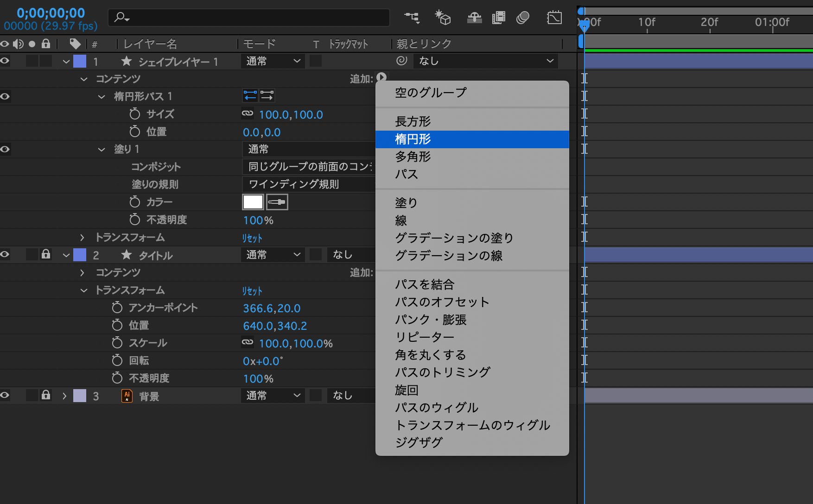Enable the frame blending icon
813x504 pixels.
tap(499, 18)
